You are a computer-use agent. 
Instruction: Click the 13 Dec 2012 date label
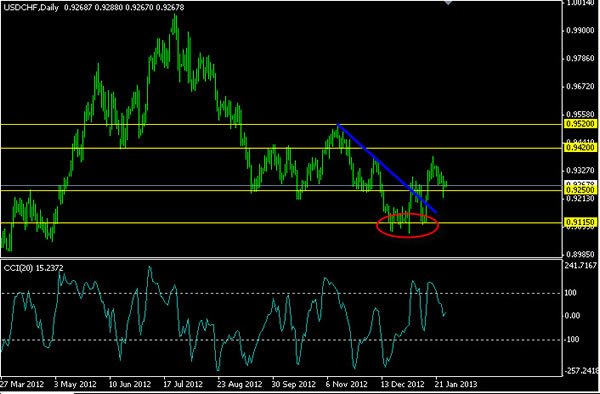coord(402,384)
